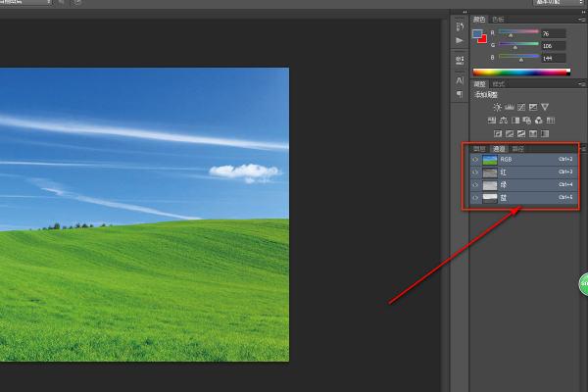Viewport: 588px width, 392px height.
Task: Add a Color Balance adjustment
Action: click(504, 121)
